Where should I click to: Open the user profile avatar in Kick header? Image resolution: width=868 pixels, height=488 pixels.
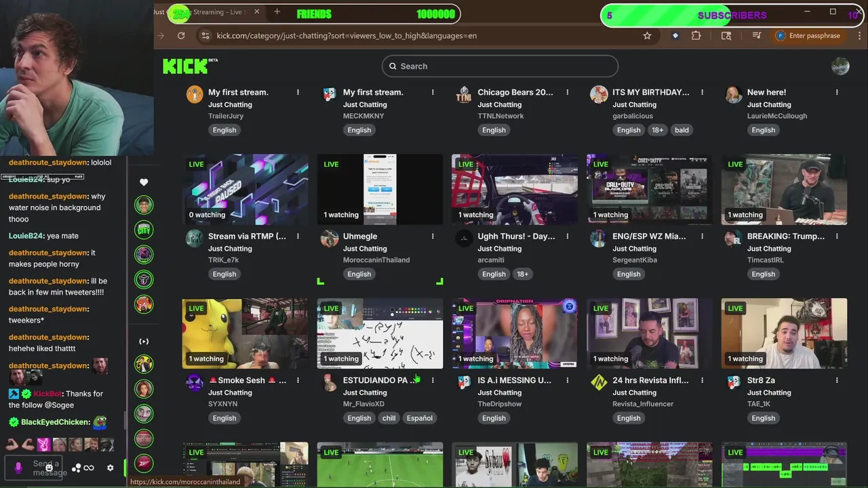click(840, 66)
